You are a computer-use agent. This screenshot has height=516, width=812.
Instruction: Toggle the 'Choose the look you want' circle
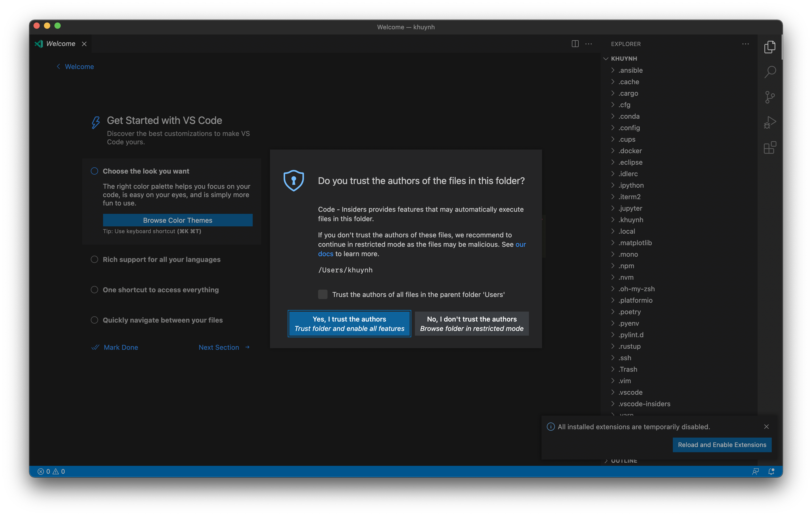tap(94, 171)
